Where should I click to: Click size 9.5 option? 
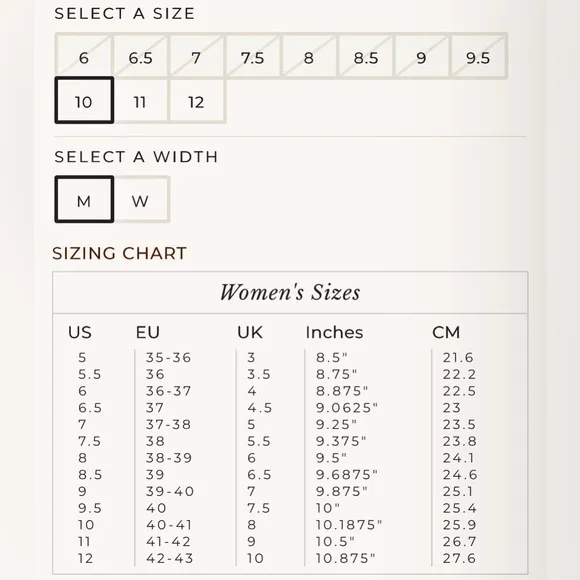click(x=478, y=56)
